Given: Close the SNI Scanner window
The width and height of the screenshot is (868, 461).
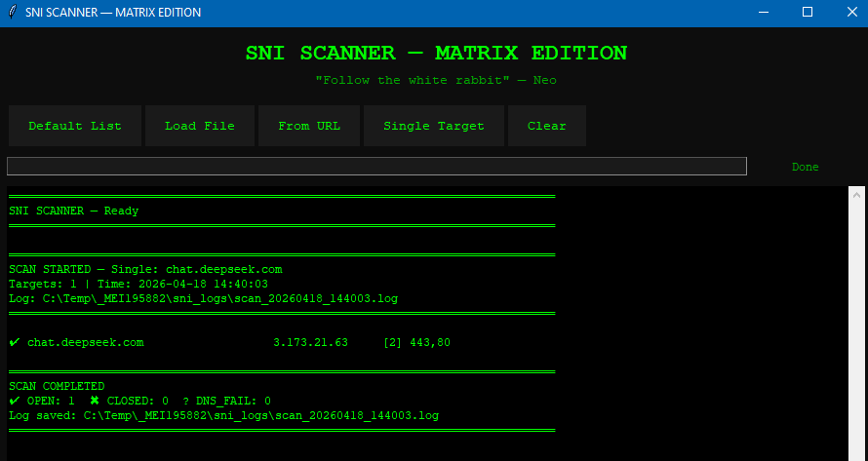Looking at the screenshot, I should coord(852,12).
